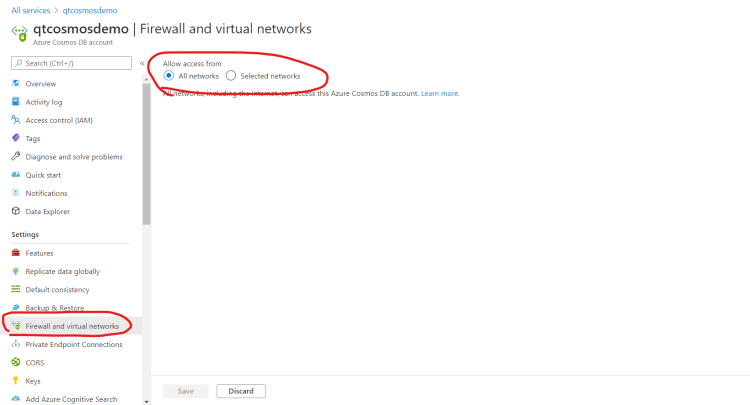Click the Access control (IAM) people icon

pos(16,120)
